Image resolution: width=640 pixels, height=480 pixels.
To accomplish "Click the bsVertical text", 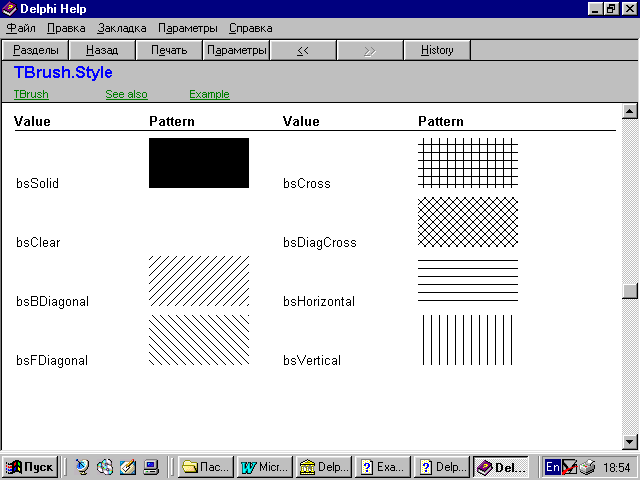I will point(312,360).
